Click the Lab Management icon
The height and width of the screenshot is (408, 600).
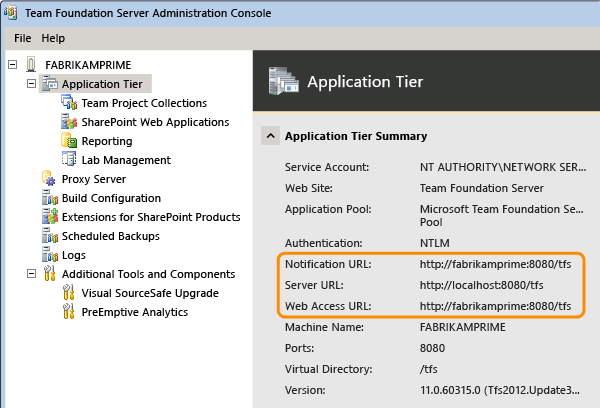(x=69, y=160)
